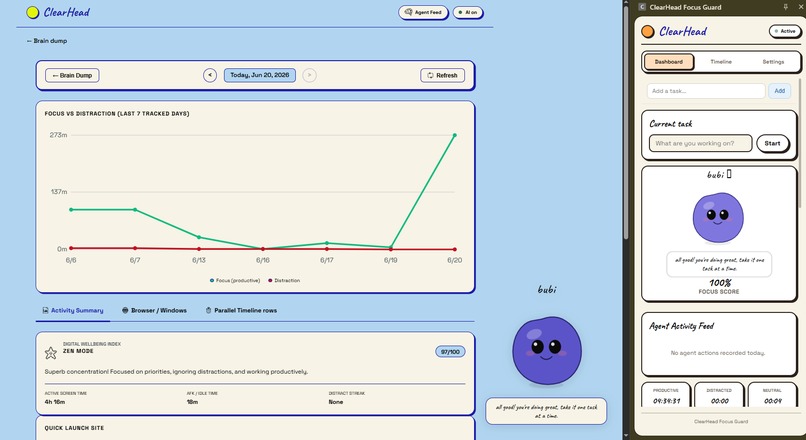Click the 6/20 focus data point
Image resolution: width=806 pixels, height=440 pixels.
454,135
